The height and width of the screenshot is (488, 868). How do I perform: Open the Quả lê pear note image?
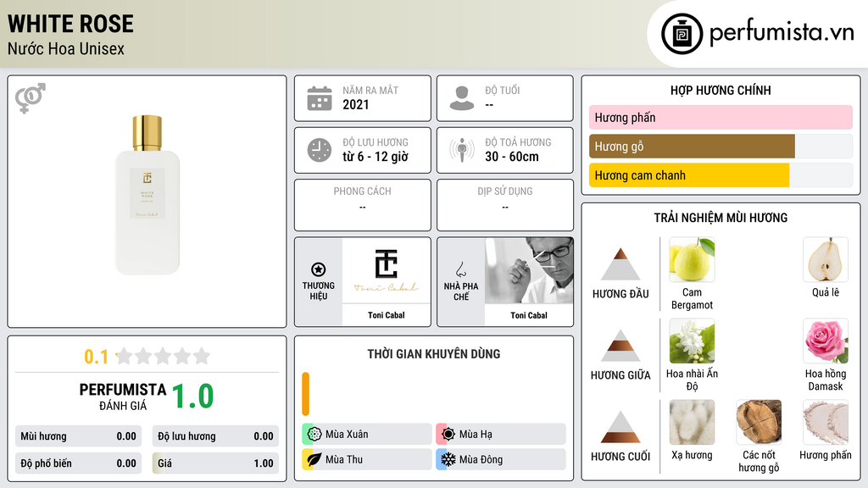coord(826,259)
